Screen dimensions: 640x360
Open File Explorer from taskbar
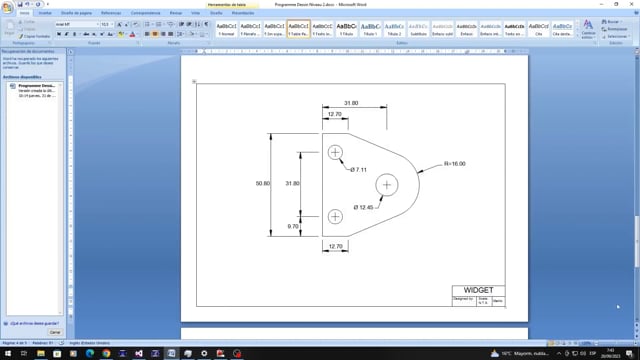(41, 353)
